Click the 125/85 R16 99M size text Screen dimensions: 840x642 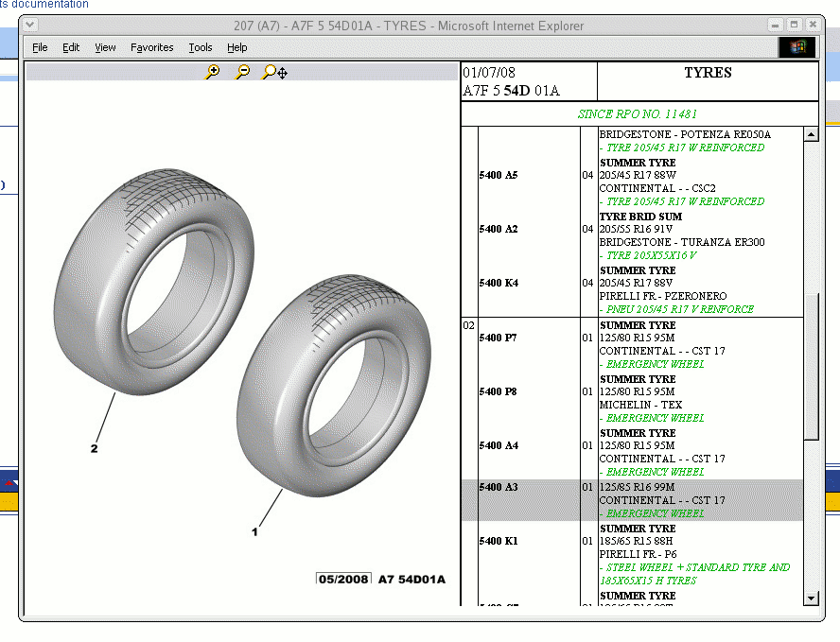(637, 487)
